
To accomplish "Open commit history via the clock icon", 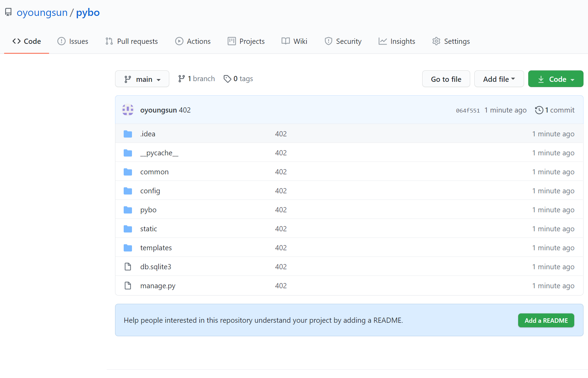I will pyautogui.click(x=539, y=110).
